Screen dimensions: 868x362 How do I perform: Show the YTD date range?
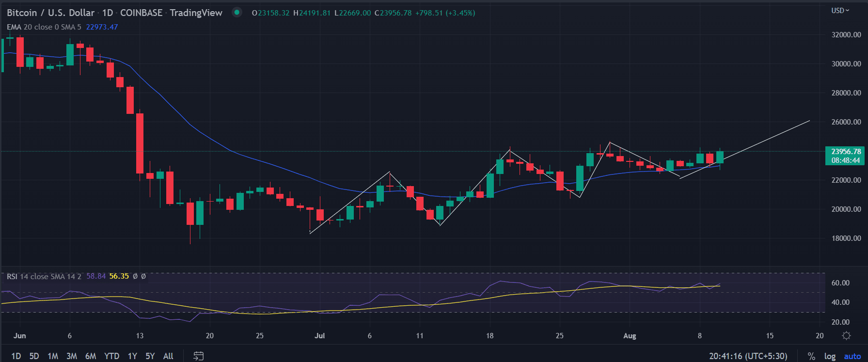coord(111,356)
